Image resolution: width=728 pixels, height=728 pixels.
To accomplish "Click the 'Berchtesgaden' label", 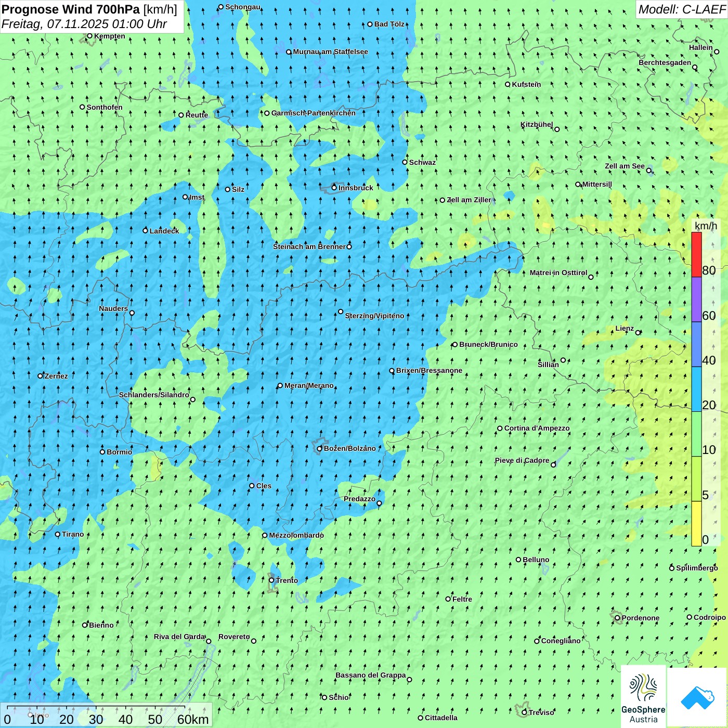I will (x=665, y=62).
